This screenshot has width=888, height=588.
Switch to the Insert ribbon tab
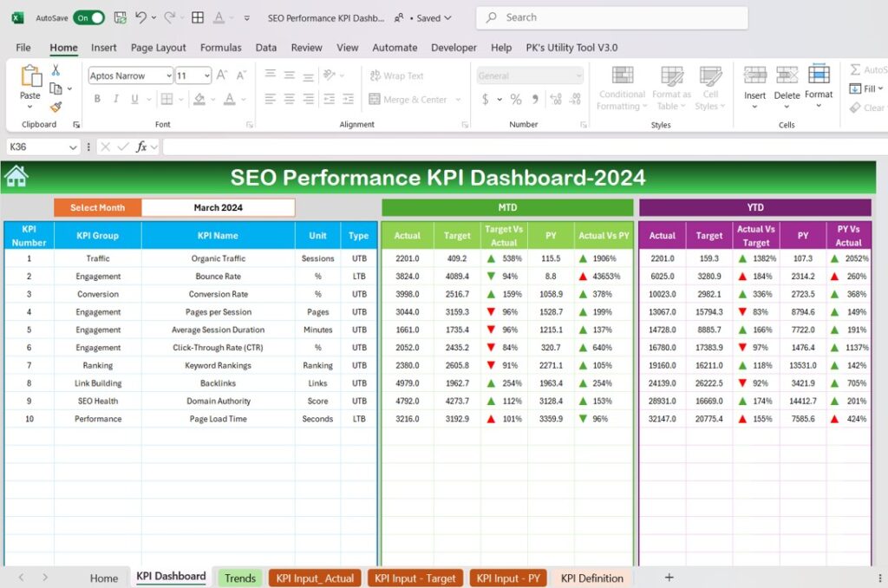[104, 48]
